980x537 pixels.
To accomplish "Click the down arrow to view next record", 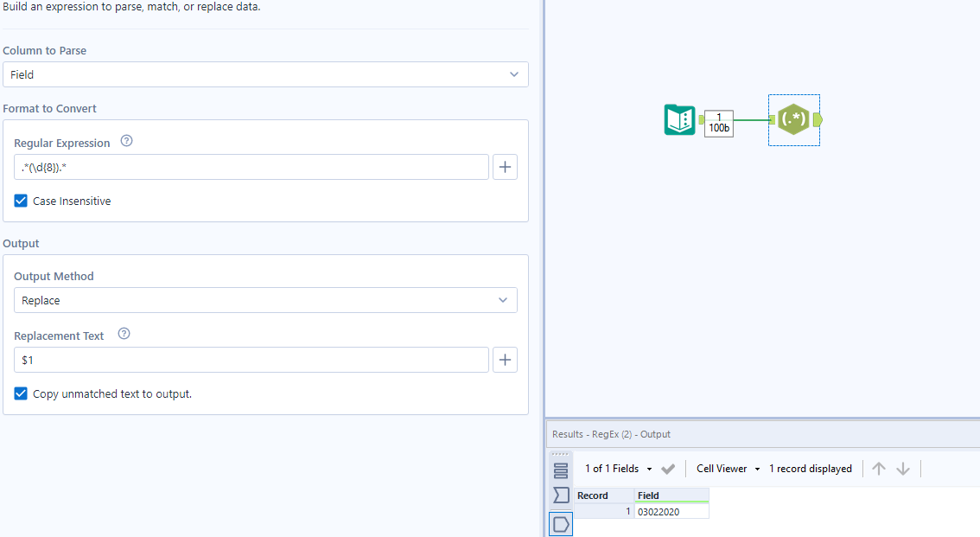I will pos(903,468).
